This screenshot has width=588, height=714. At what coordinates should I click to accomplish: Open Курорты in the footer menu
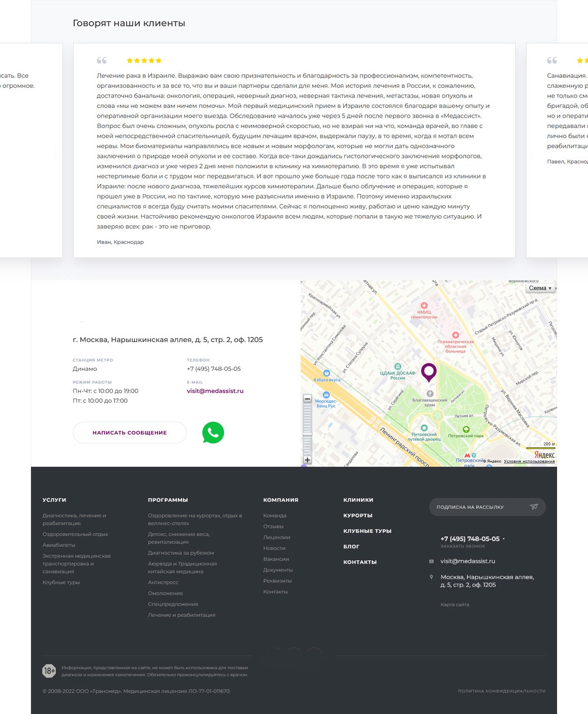(x=357, y=515)
